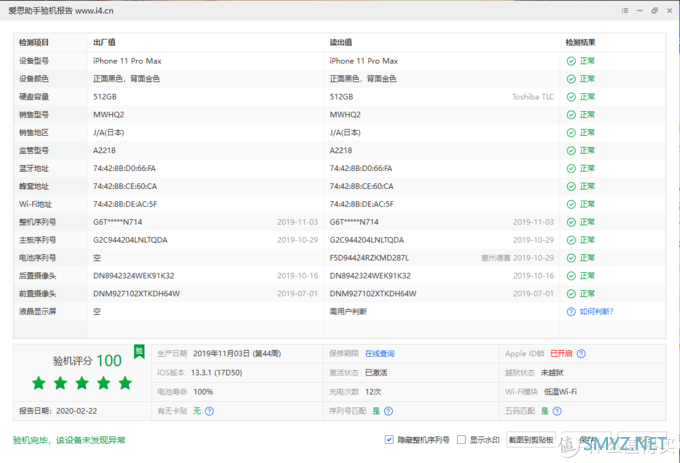Click the green check icon for 硬盘容量
The width and height of the screenshot is (680, 463).
click(x=571, y=97)
